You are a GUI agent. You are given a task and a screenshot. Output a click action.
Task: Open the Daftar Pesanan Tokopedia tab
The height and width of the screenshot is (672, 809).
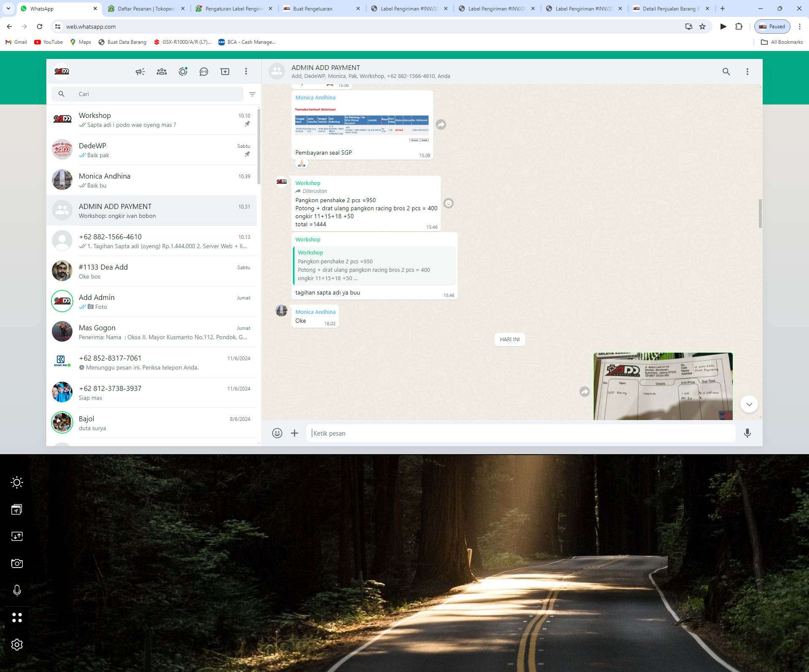click(146, 9)
